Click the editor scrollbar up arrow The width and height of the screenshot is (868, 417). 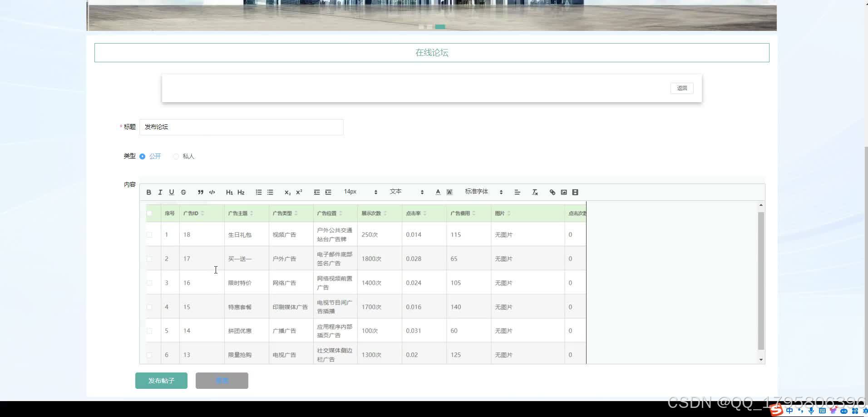coord(761,205)
